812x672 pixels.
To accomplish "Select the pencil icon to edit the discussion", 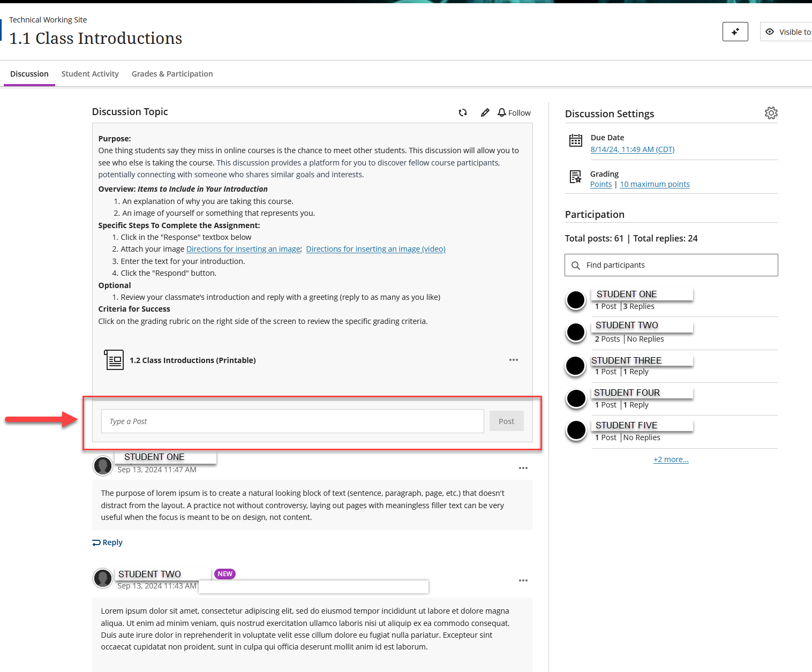I will pos(485,112).
